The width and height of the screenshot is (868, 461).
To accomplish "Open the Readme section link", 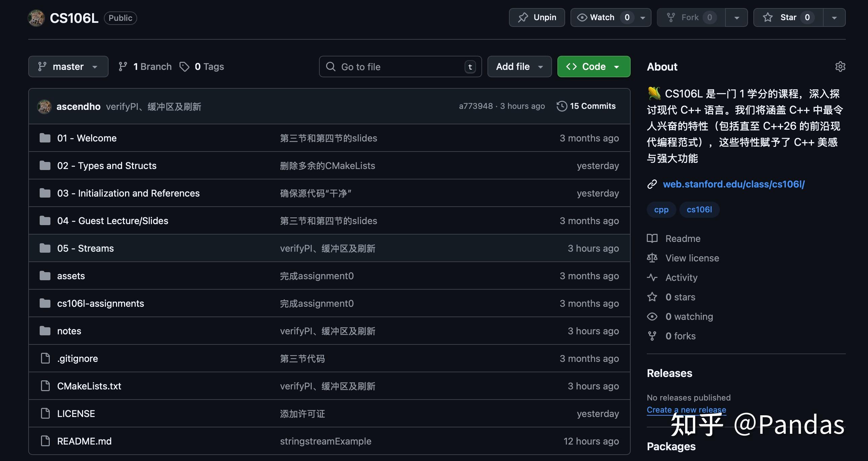I will (x=682, y=239).
